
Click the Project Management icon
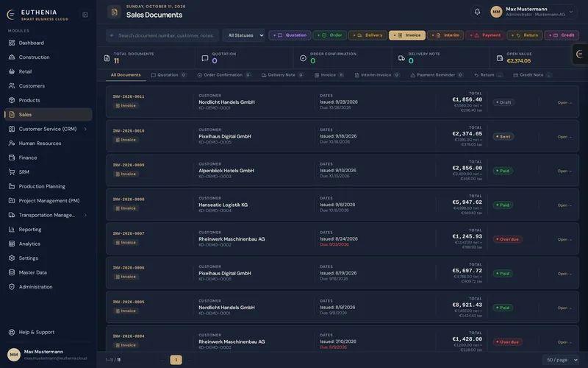[x=12, y=200]
